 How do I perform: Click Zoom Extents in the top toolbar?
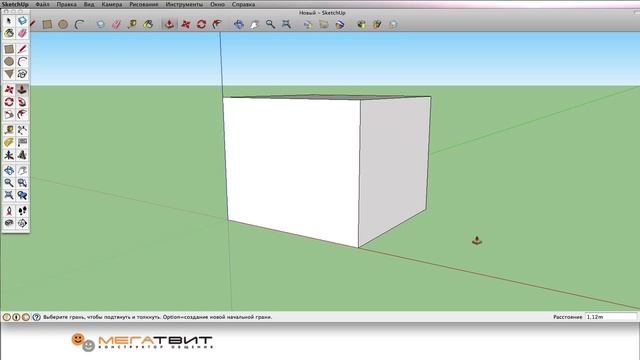coord(286,24)
